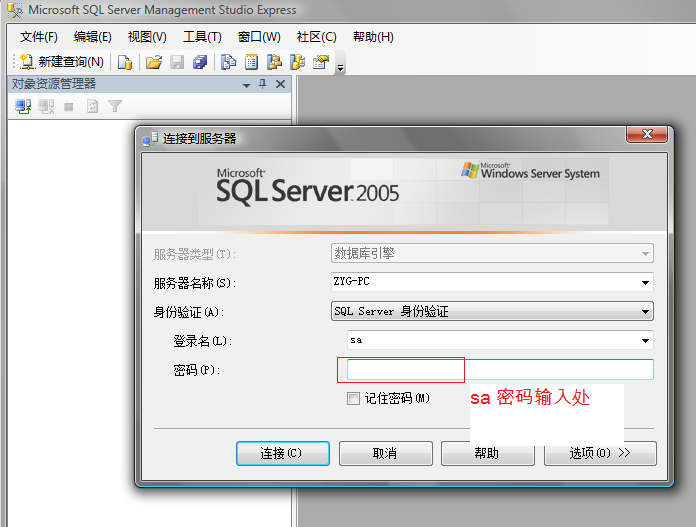696x527 pixels.
Task: Open the disabled server type 数据库引擎 dropdown
Action: tap(492, 254)
